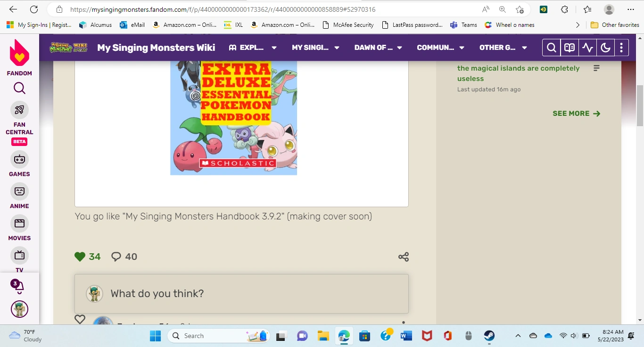
Task: Open the wiki search magnifying glass
Action: [551, 47]
